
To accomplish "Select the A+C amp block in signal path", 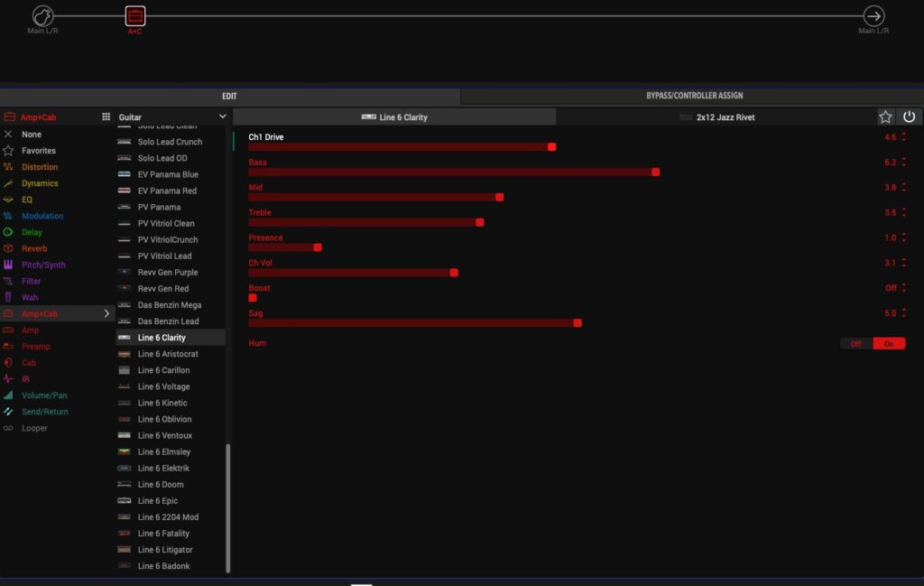I will (x=134, y=15).
